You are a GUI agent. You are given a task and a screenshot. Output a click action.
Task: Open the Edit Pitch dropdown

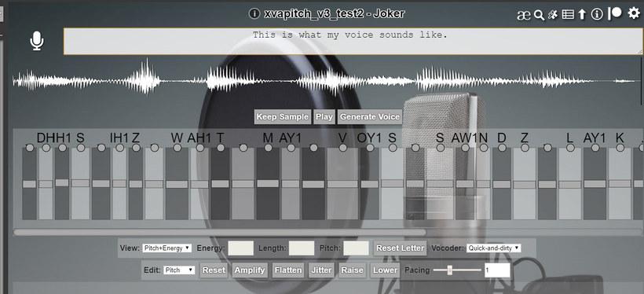coord(179,270)
